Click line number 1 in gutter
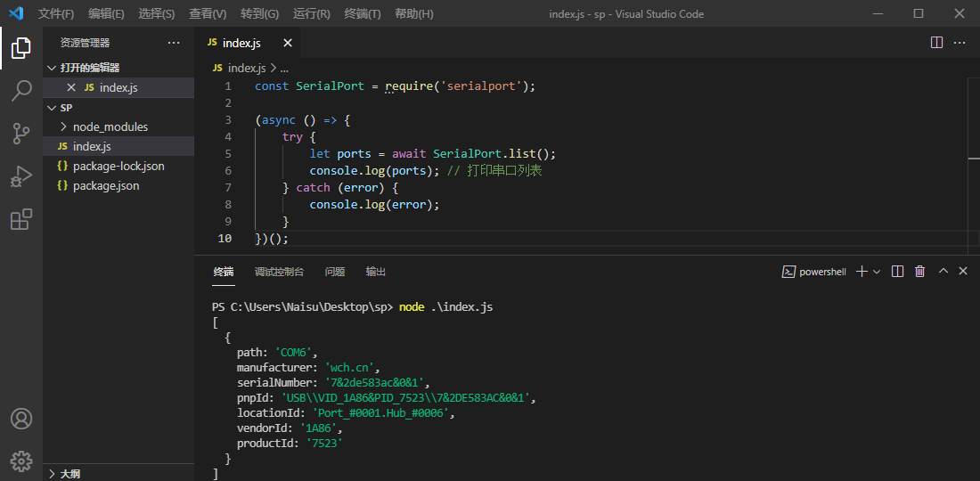This screenshot has height=481, width=980. [x=227, y=86]
